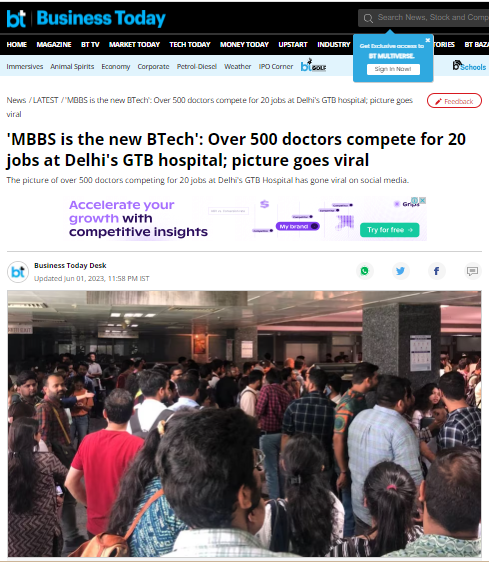Click Sign In Now button
Viewport: 489px width, 562px height.
[393, 69]
